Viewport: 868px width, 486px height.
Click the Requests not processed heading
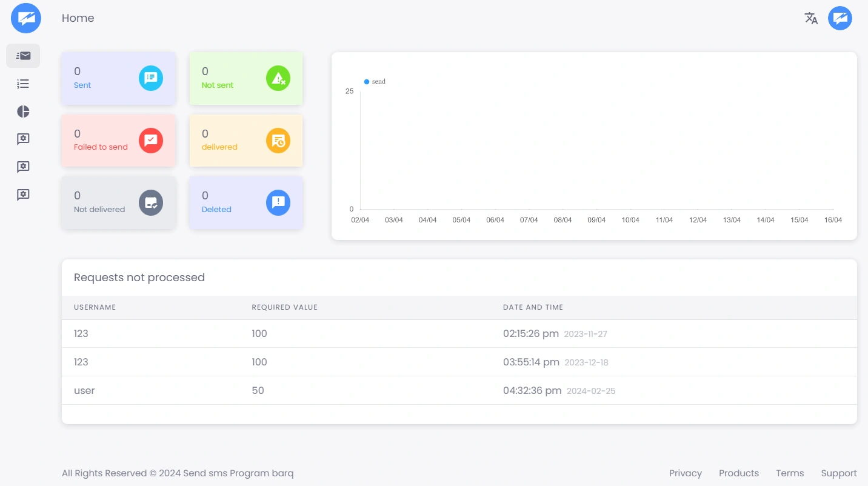coord(139,278)
